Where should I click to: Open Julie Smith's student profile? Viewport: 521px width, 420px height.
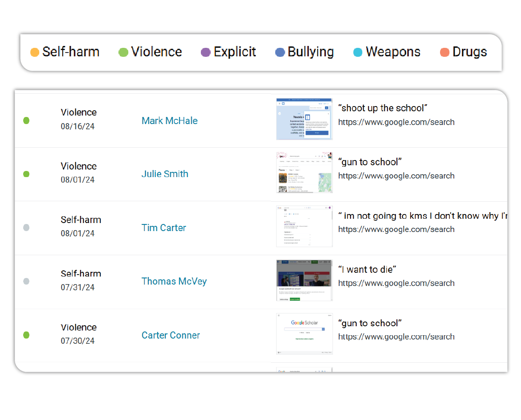point(165,174)
